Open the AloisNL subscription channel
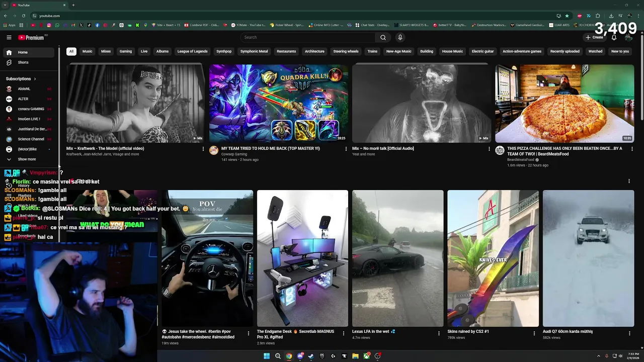This screenshot has width=644, height=362. (28, 89)
